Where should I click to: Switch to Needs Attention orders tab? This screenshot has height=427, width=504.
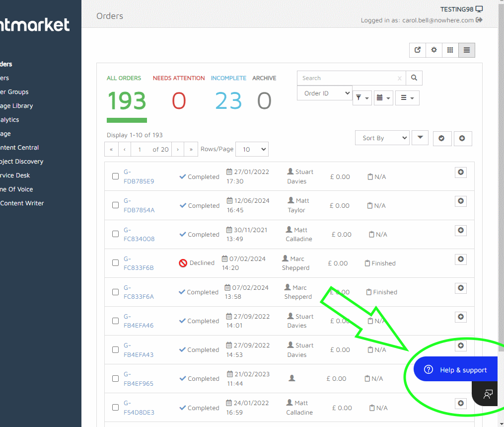click(x=179, y=78)
